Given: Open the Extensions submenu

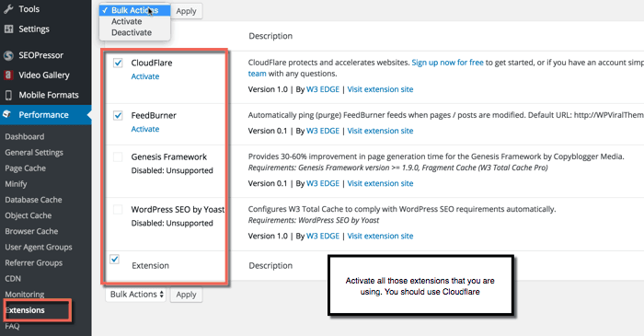Looking at the screenshot, I should tap(25, 310).
